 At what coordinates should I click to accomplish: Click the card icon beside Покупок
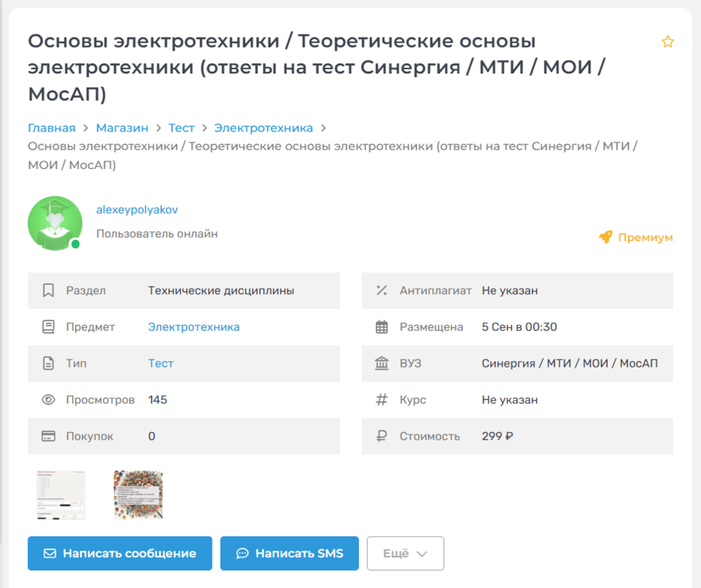point(49,436)
